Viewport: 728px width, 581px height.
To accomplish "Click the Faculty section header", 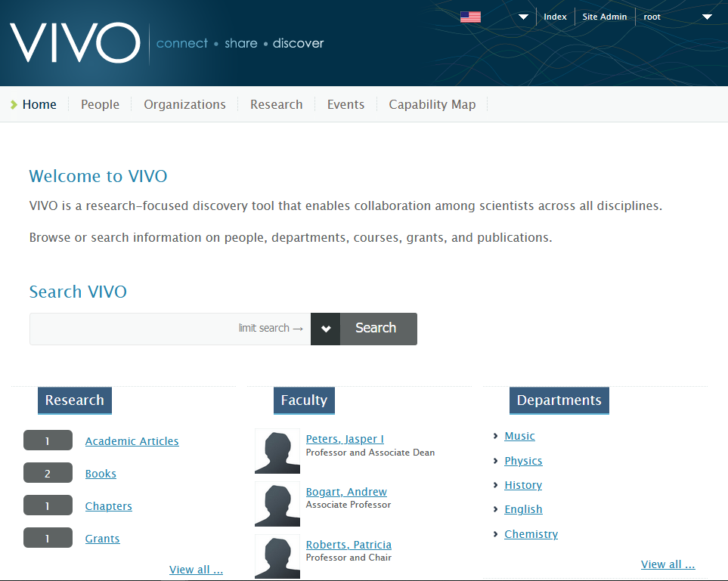I will [x=304, y=400].
